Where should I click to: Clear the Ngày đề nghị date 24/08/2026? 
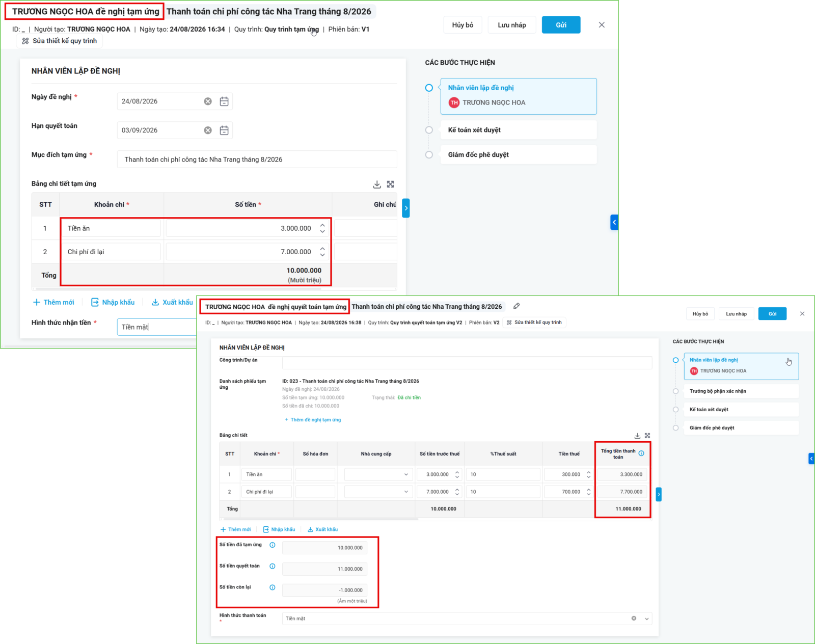click(x=208, y=101)
